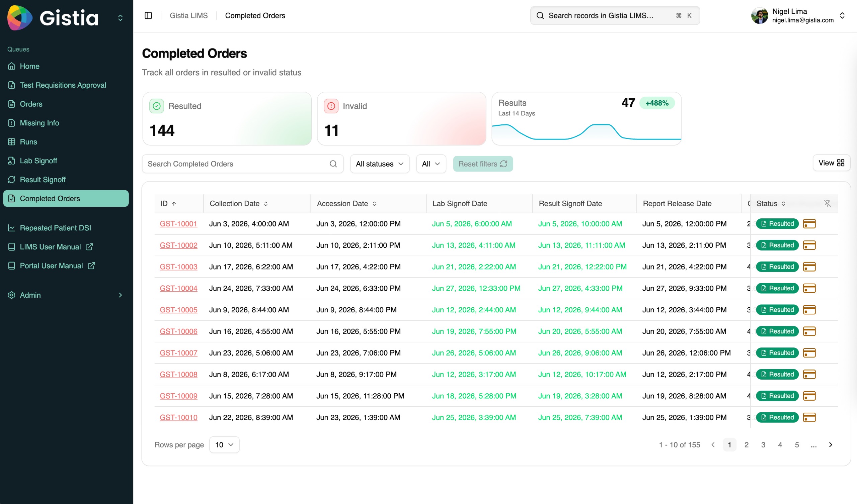
Task: Click the billing card icon for GST-10010
Action: 809,417
